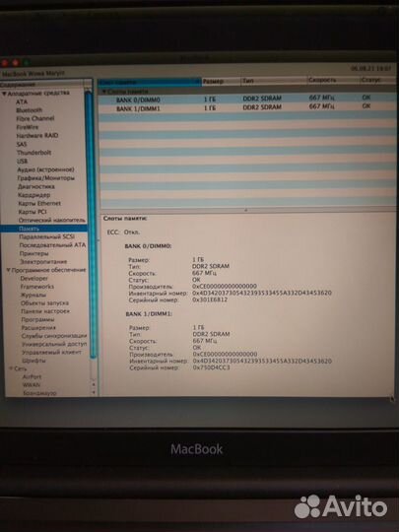Open Fibre Channel hardware entry
399x532 pixels.
tap(35, 118)
